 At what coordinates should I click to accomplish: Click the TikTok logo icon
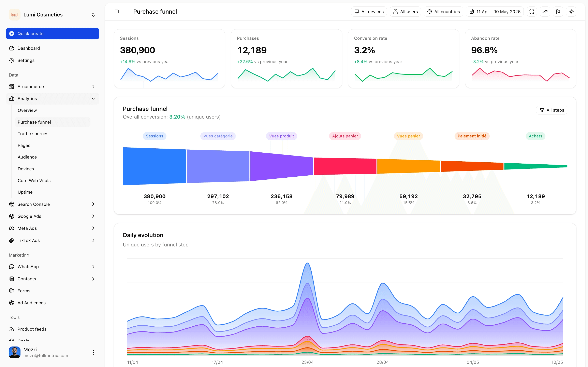[12, 240]
